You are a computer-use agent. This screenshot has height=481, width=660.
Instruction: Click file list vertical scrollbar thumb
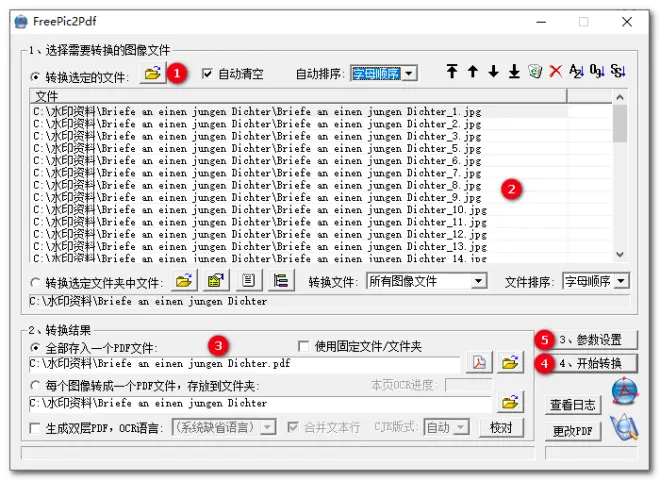click(x=620, y=124)
